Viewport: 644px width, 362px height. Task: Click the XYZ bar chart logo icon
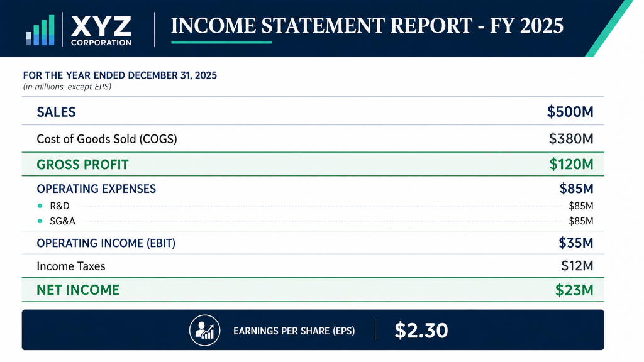(40, 30)
